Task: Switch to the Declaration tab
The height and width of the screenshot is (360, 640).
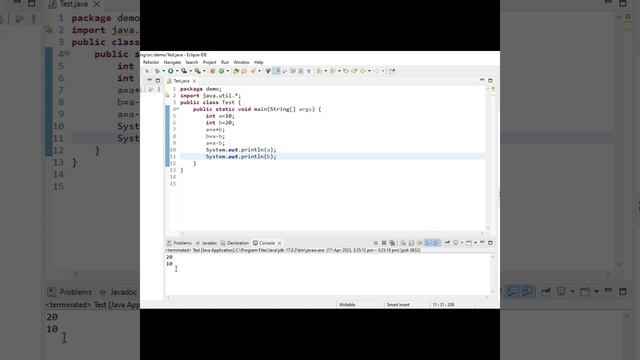Action: [x=235, y=243]
